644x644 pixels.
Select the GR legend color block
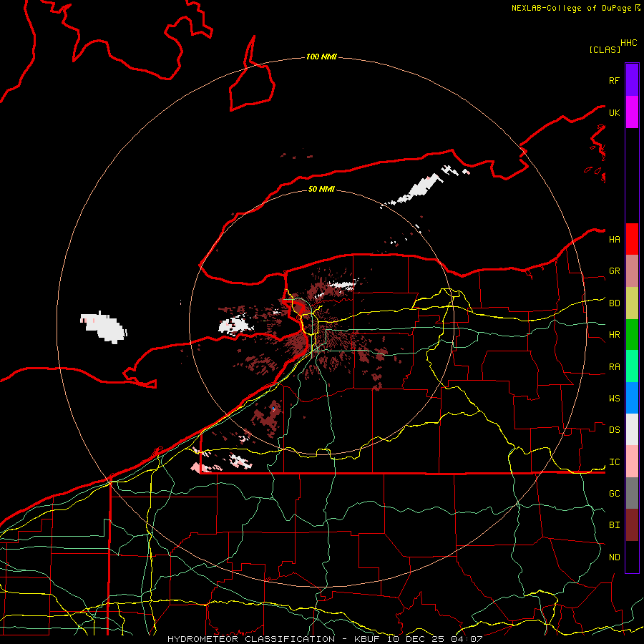(632, 271)
